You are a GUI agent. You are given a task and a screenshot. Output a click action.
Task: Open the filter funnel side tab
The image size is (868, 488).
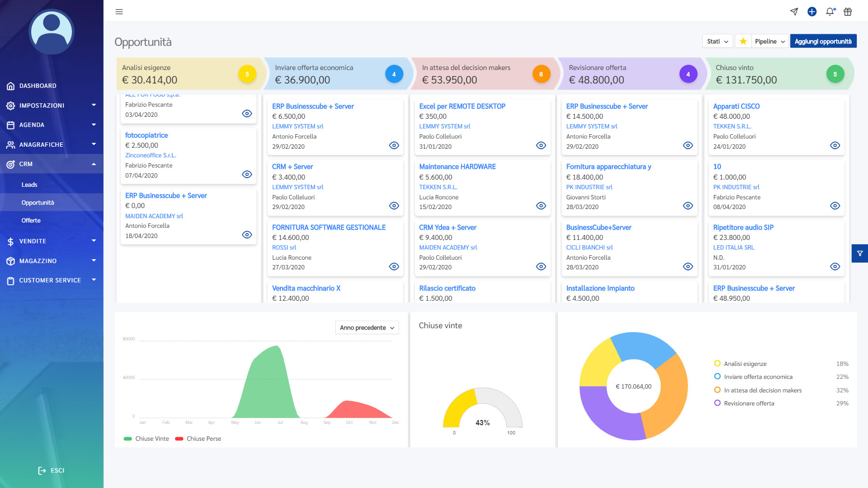860,253
